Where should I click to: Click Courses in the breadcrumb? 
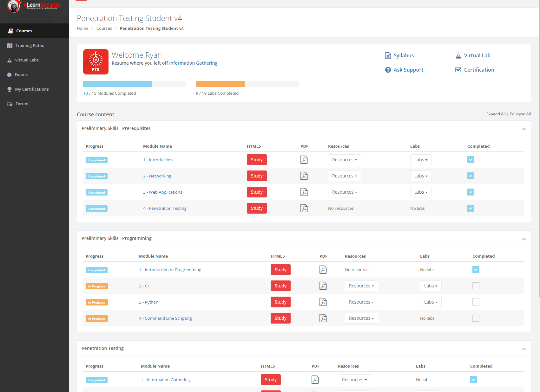click(104, 28)
